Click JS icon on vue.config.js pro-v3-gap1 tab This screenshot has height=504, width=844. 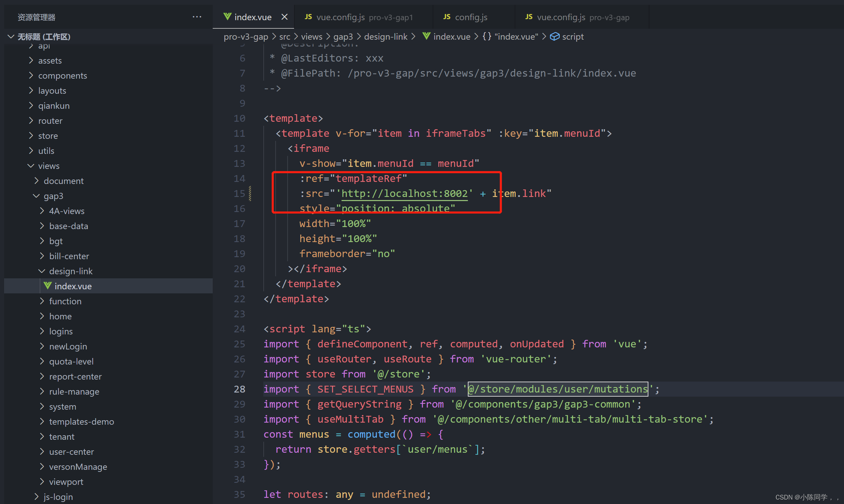pos(308,17)
